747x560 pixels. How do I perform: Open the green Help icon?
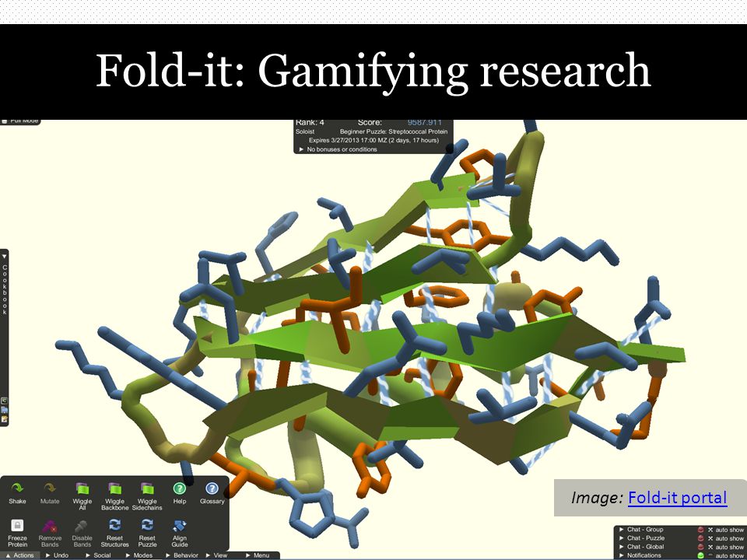coord(180,488)
